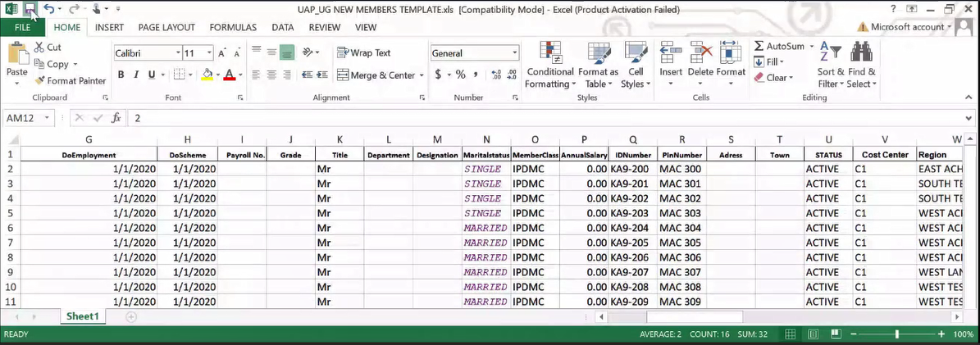Open the Name Box dropdown arrow
Image resolution: width=980 pixels, height=345 pixels.
[47, 117]
